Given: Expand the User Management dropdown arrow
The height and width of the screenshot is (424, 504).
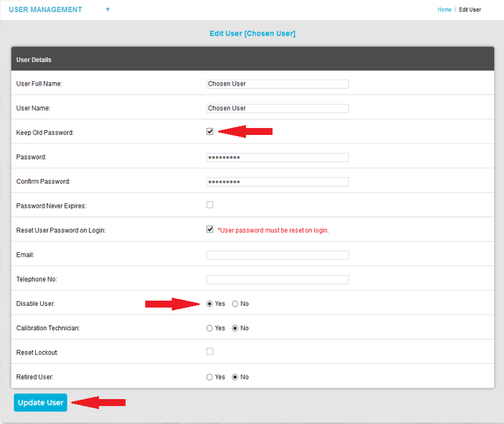Looking at the screenshot, I should 108,10.
